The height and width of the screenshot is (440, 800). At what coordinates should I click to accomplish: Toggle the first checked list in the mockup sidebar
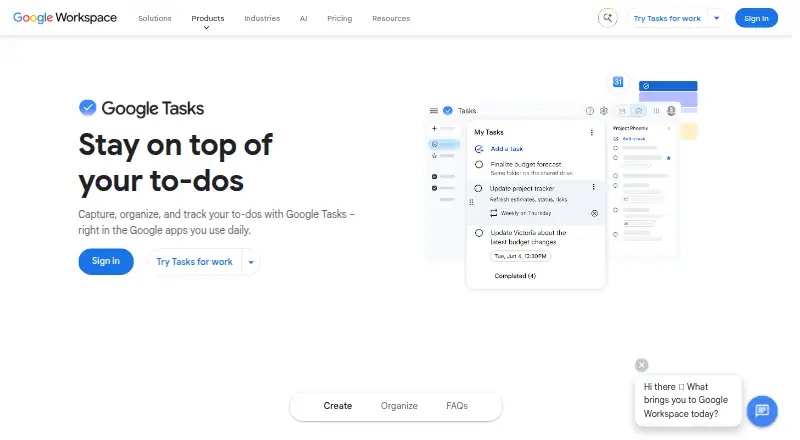click(434, 177)
